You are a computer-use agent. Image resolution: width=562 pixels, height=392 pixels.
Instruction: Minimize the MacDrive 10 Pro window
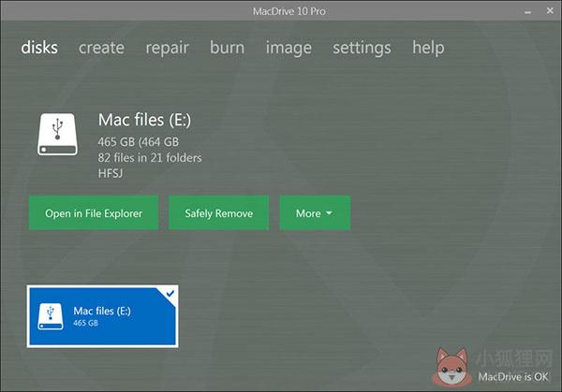527,11
